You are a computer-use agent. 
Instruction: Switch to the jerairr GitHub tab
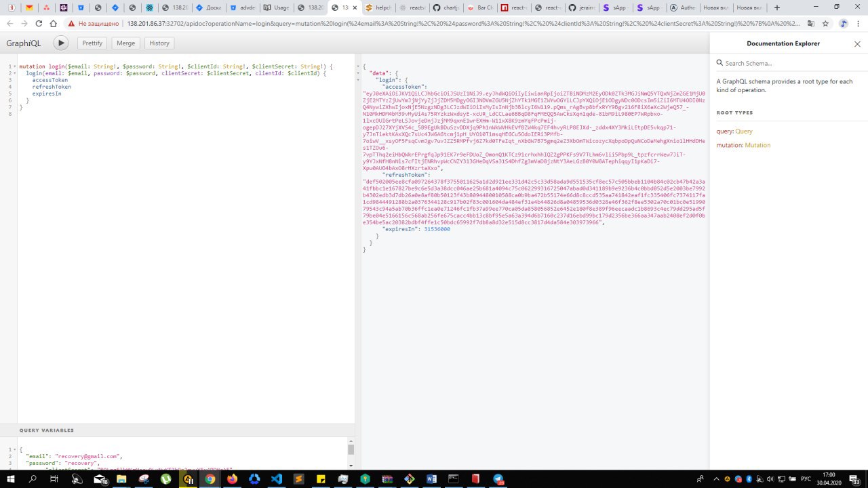click(580, 7)
